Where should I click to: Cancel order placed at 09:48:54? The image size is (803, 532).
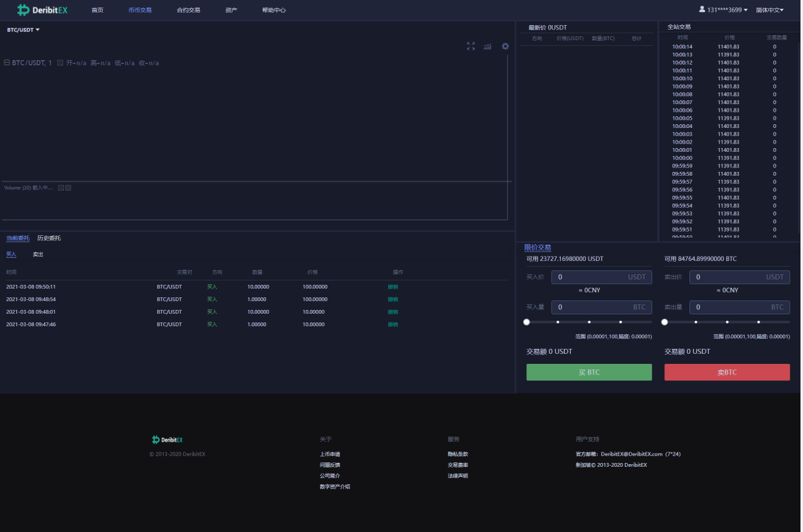tap(393, 299)
